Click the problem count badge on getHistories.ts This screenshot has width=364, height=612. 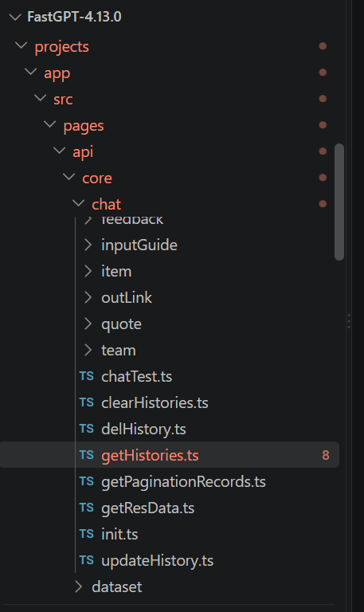326,455
